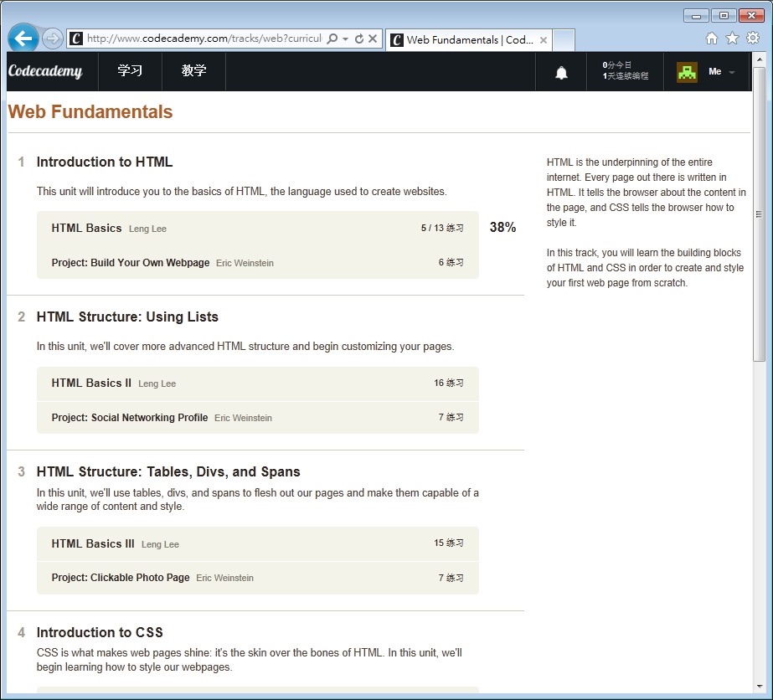Stop loading with the X icon
The height and width of the screenshot is (700, 773).
373,39
